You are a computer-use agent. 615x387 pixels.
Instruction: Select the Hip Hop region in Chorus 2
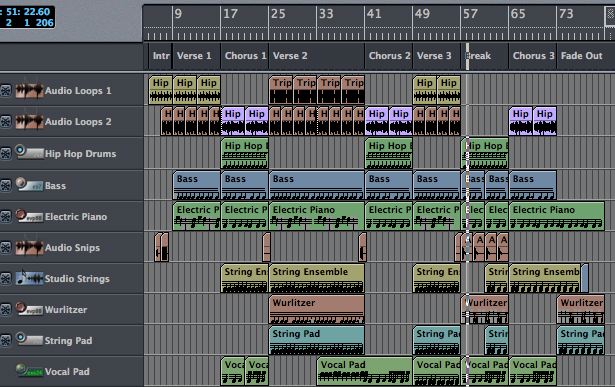coord(388,153)
